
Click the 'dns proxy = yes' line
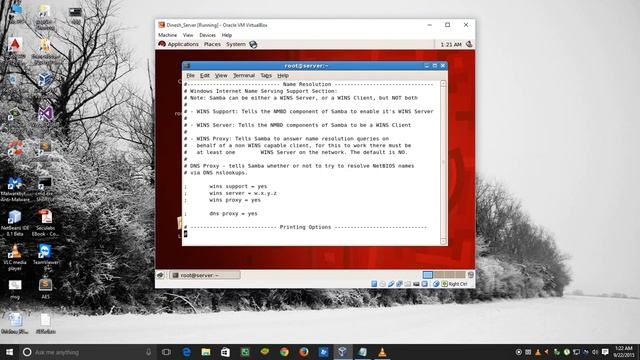[233, 213]
